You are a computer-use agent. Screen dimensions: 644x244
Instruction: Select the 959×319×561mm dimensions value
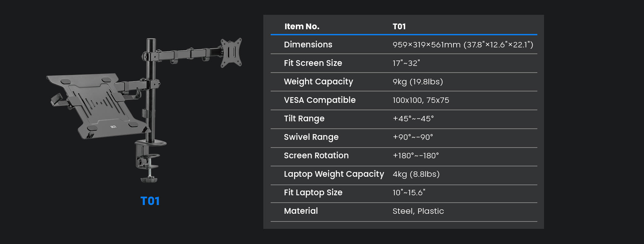[x=463, y=45]
